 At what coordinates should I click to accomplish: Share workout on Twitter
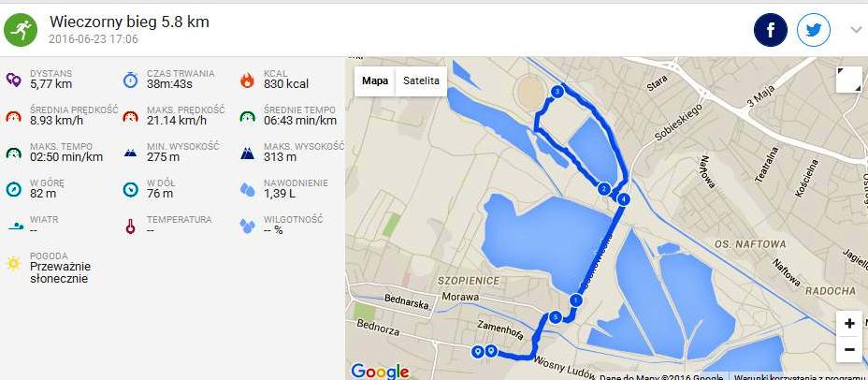tap(813, 30)
